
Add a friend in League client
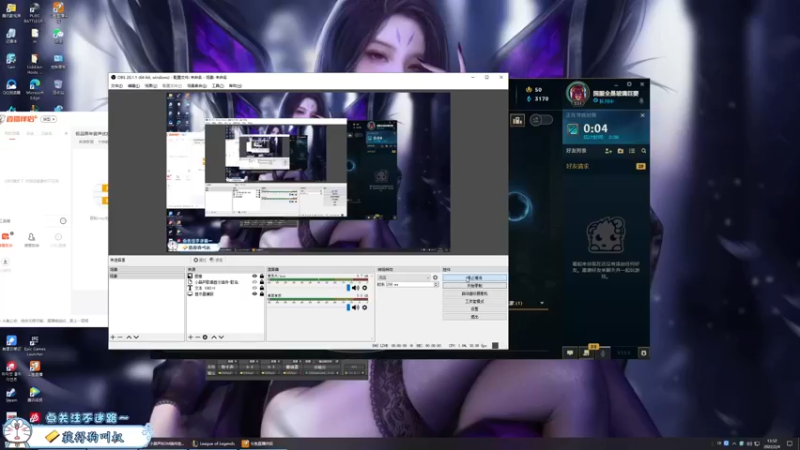click(608, 151)
